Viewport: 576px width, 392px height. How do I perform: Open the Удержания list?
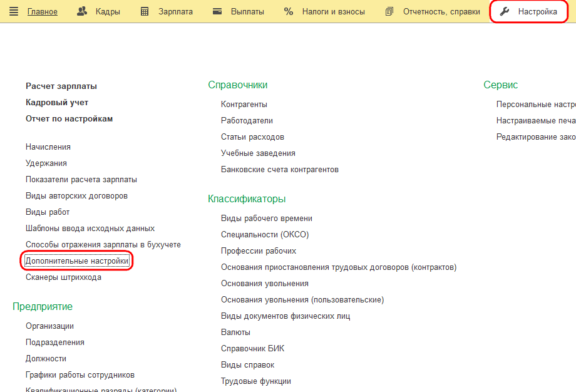(46, 163)
